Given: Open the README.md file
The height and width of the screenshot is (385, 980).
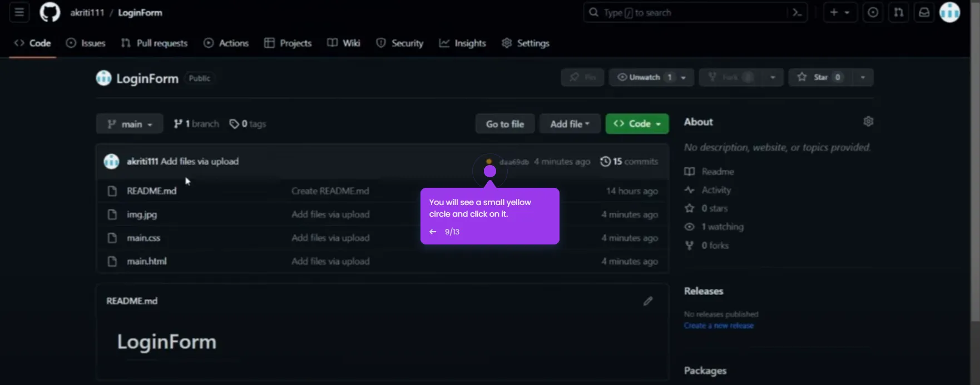Looking at the screenshot, I should coord(151,191).
